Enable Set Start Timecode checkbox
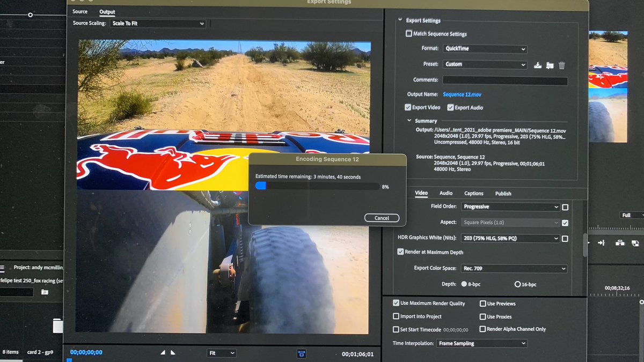Viewport: 644px width, 362px height. (396, 329)
